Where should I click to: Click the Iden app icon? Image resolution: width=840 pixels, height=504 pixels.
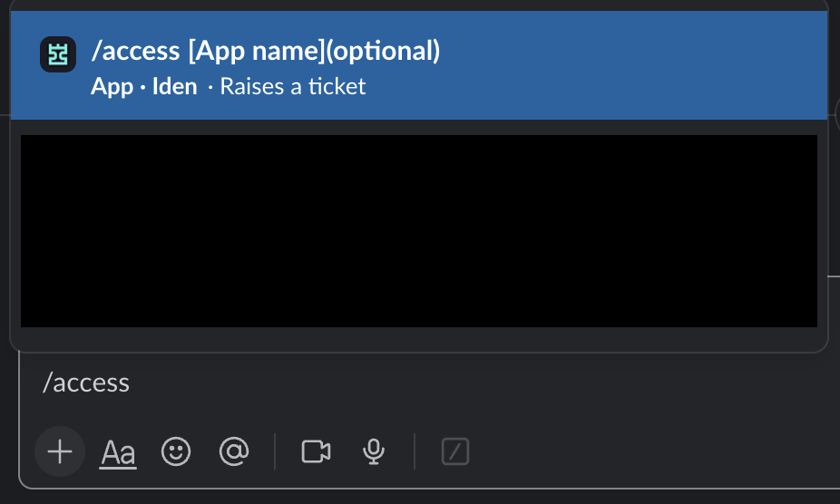coord(58,54)
